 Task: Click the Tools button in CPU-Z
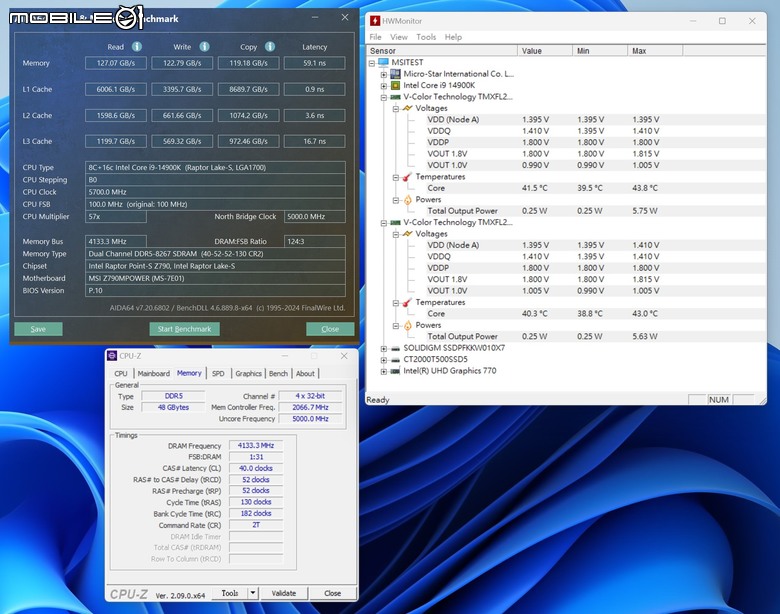(x=230, y=593)
